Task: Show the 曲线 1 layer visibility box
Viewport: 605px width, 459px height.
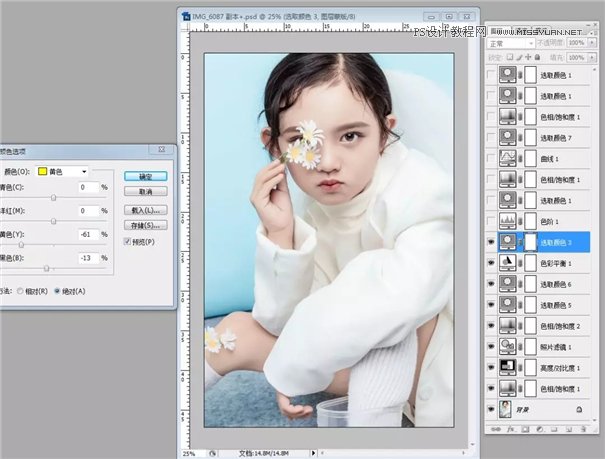Action: point(489,157)
